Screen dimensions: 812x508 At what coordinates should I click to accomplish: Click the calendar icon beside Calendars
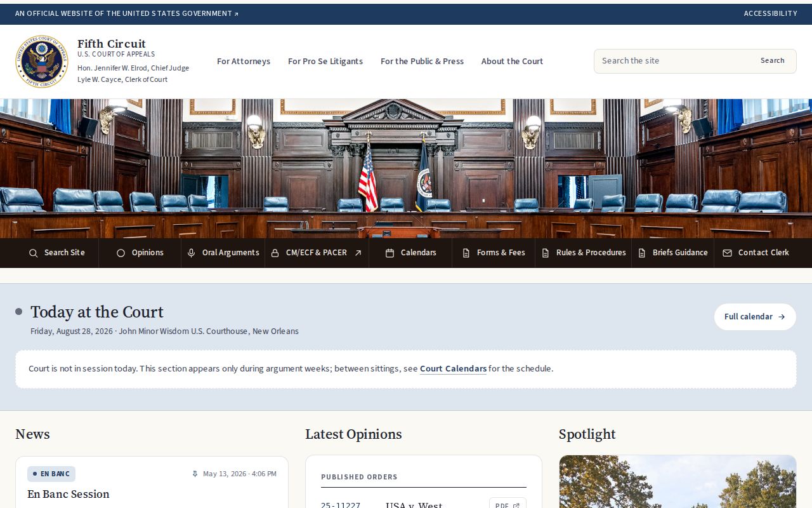390,253
